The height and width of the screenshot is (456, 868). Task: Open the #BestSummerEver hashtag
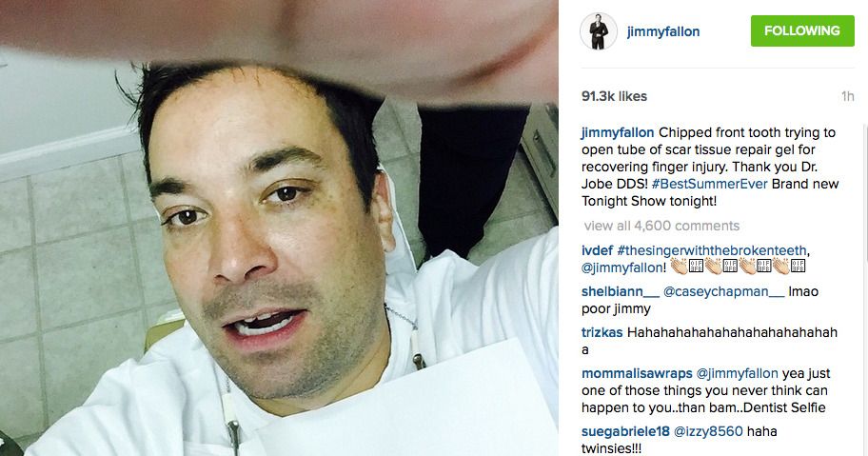[x=710, y=184]
